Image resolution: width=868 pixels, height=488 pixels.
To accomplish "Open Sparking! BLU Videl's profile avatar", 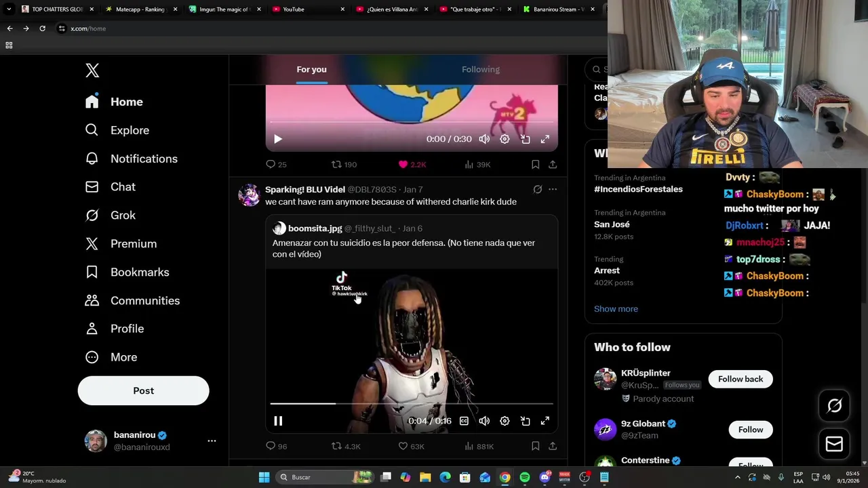I will coord(249,195).
